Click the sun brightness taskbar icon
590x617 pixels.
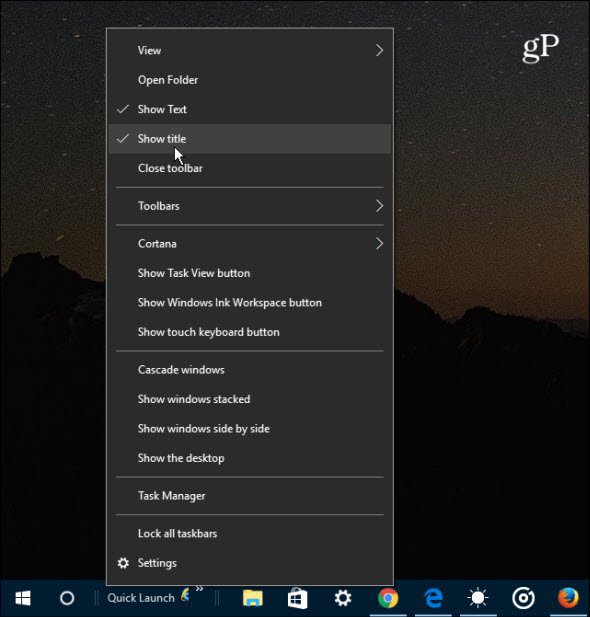478,599
